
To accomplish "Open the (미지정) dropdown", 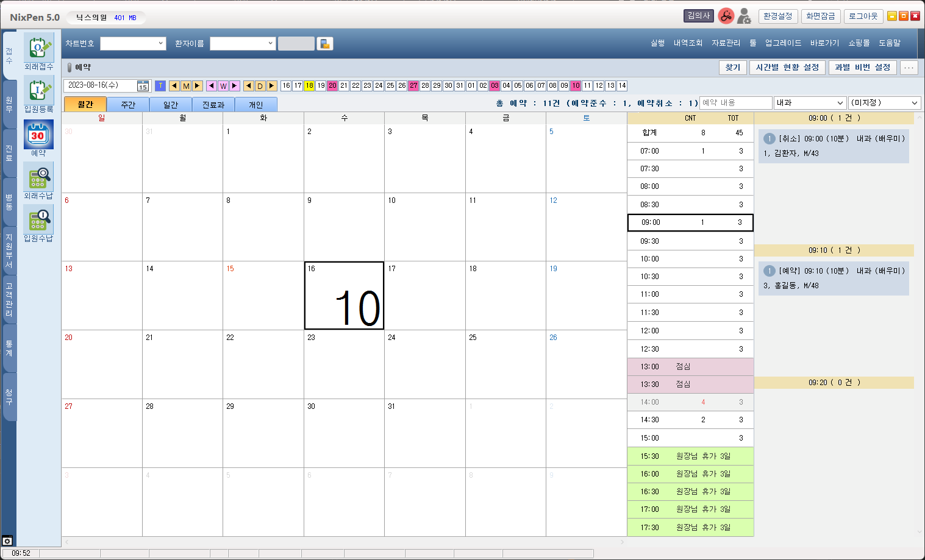I will pos(915,103).
